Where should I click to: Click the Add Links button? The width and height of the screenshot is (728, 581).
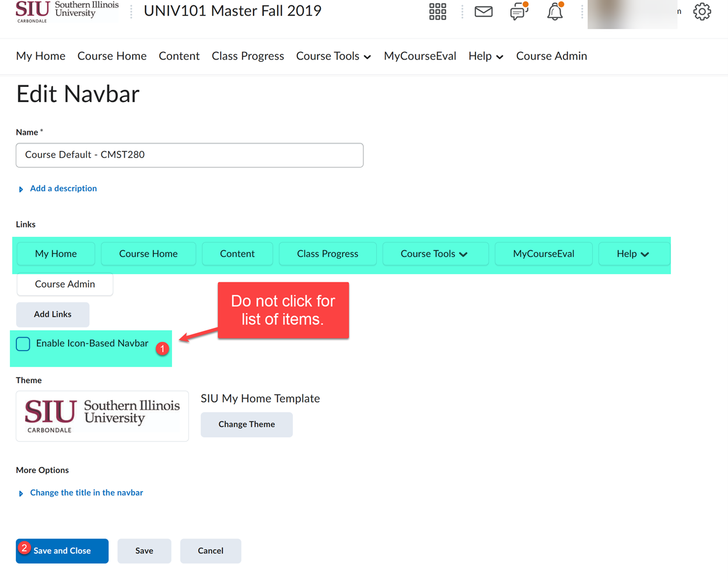pos(52,314)
